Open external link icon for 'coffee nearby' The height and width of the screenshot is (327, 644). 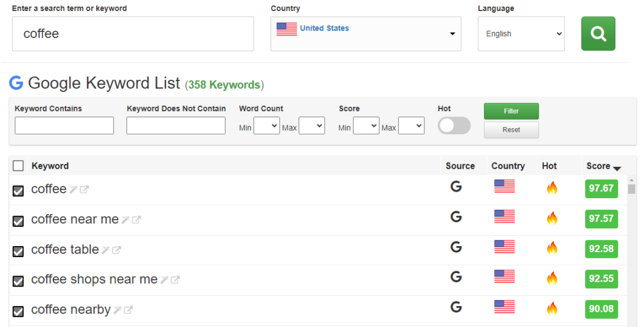[128, 310]
